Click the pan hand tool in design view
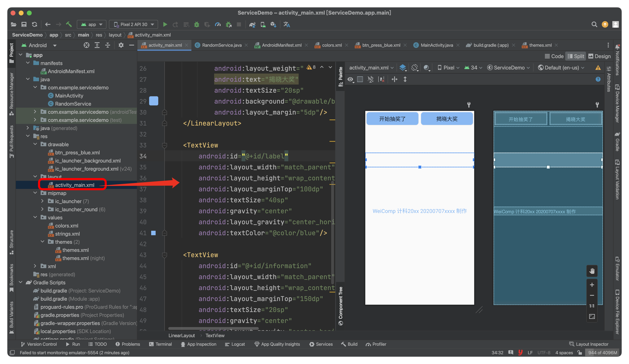629x364 pixels. (592, 271)
